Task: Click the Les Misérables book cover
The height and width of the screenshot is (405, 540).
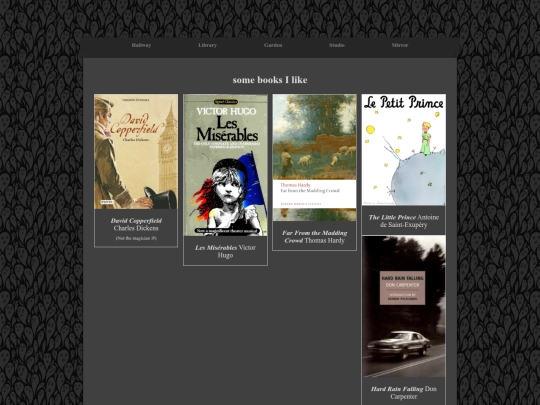Action: pos(225,165)
